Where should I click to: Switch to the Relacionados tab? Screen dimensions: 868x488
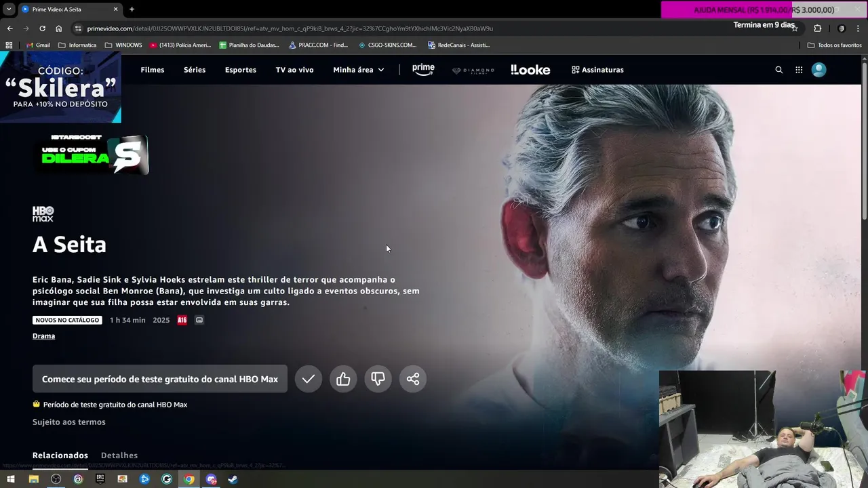pos(60,455)
